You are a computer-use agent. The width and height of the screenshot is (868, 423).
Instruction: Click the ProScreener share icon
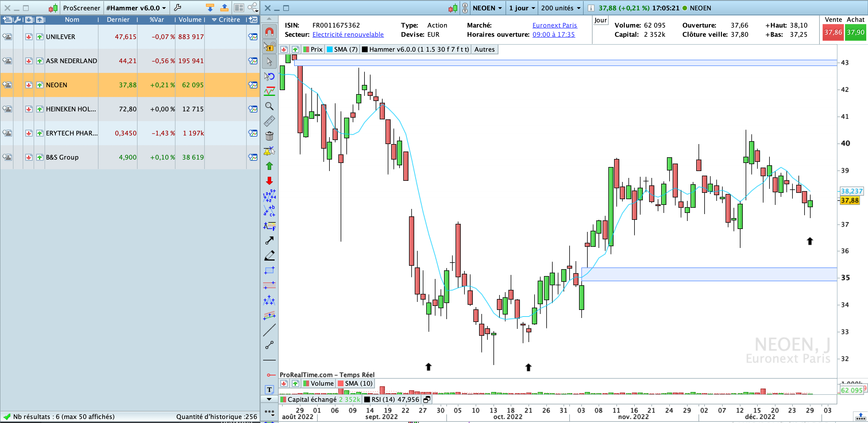pyautogui.click(x=253, y=7)
